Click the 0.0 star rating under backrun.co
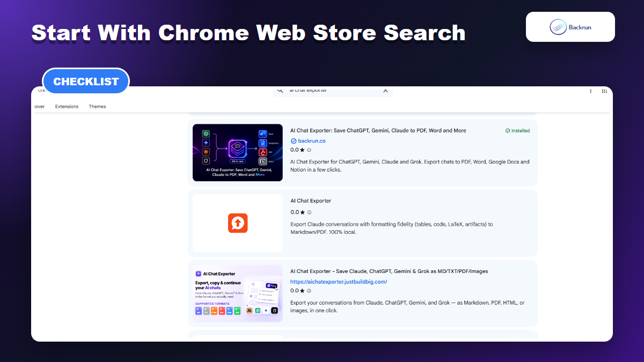Viewport: 644px width, 362px height. pyautogui.click(x=298, y=150)
